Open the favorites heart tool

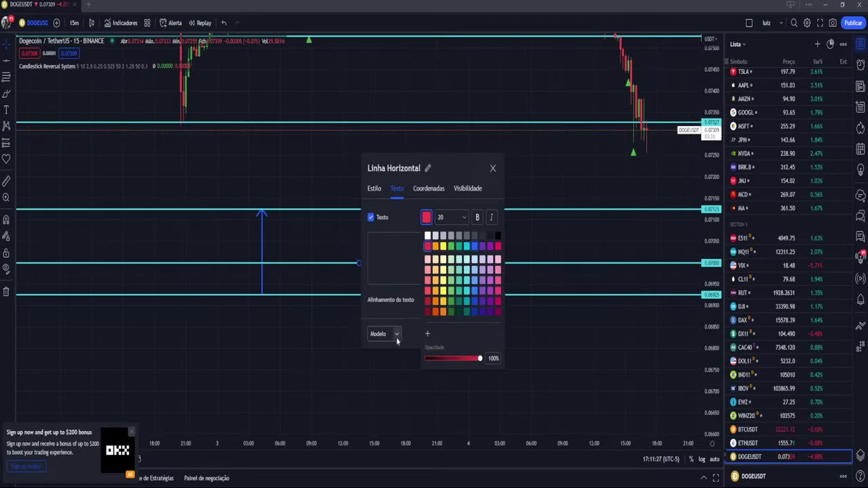6,159
